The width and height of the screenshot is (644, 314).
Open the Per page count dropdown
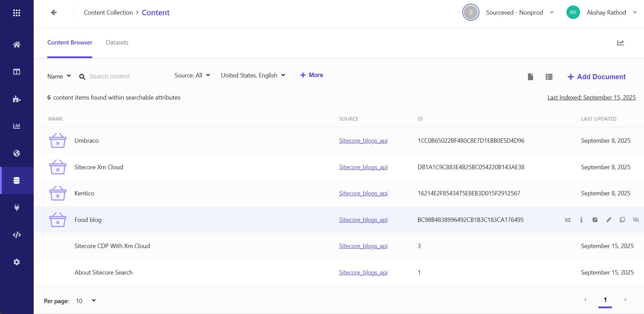[x=86, y=301]
